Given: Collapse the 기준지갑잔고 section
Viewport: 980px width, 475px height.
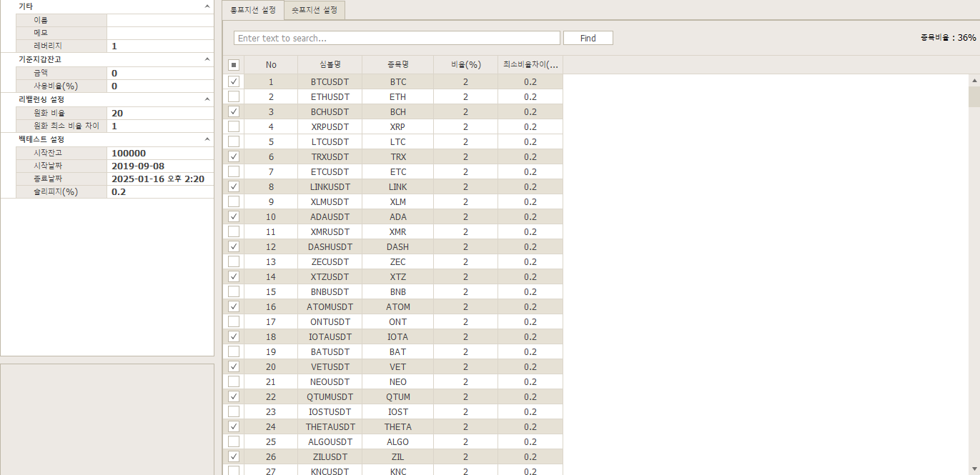Looking at the screenshot, I should pyautogui.click(x=207, y=59).
